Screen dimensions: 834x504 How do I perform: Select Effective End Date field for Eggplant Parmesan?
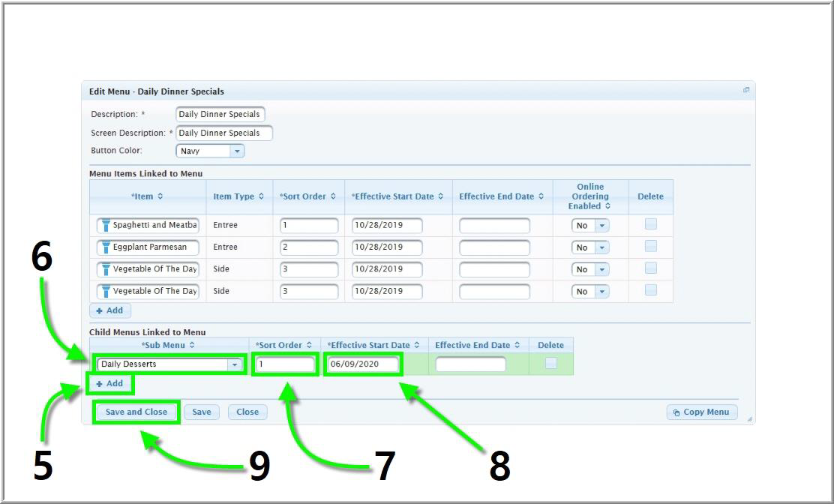pyautogui.click(x=494, y=247)
